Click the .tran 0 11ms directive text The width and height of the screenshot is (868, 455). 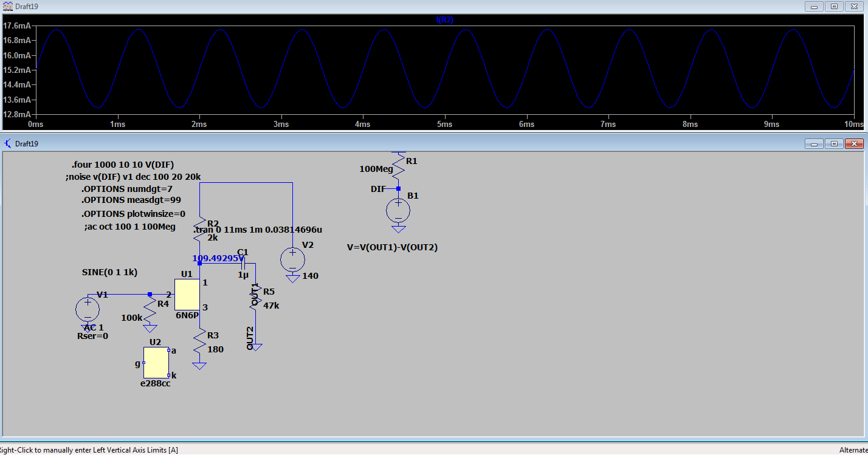point(258,230)
